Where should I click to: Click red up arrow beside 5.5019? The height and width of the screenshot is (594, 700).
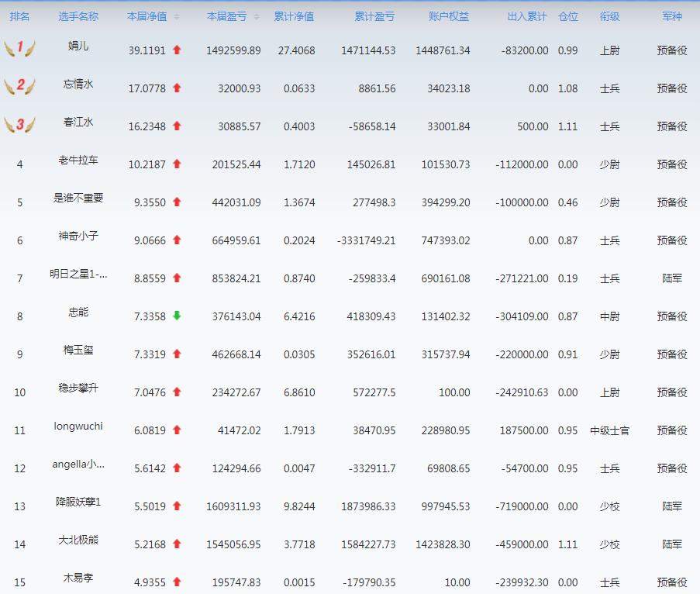pos(177,506)
